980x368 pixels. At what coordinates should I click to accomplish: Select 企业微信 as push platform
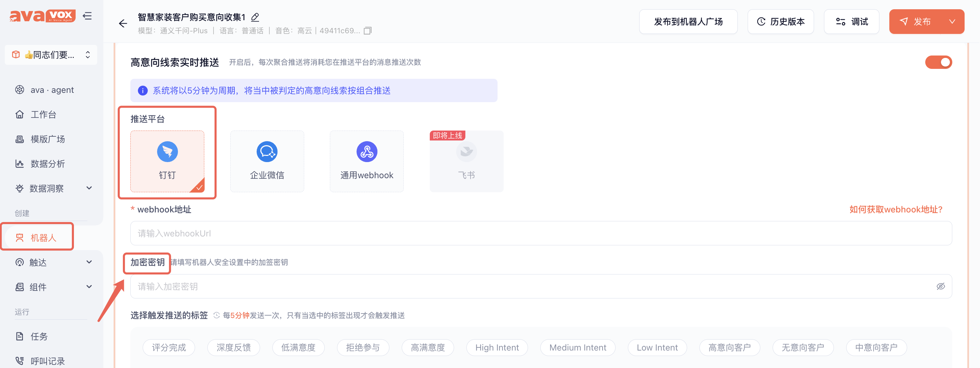click(267, 161)
